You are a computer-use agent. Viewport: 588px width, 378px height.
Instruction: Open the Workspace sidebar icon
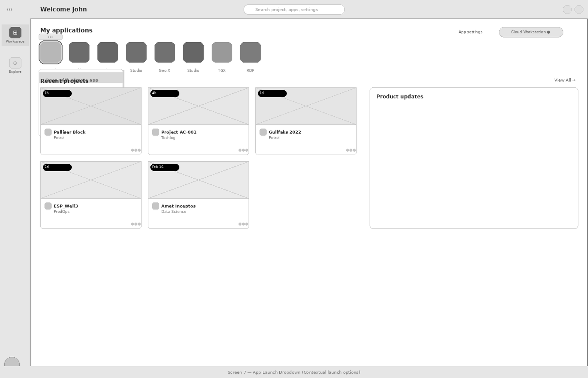coord(15,33)
